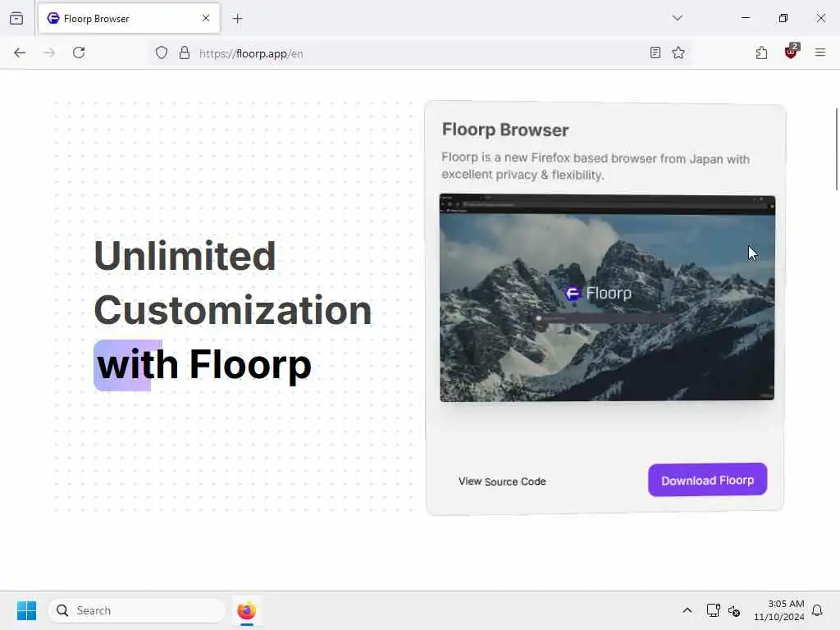Click the Floorp description paragraph text
Image resolution: width=840 pixels, height=630 pixels.
coord(596,166)
